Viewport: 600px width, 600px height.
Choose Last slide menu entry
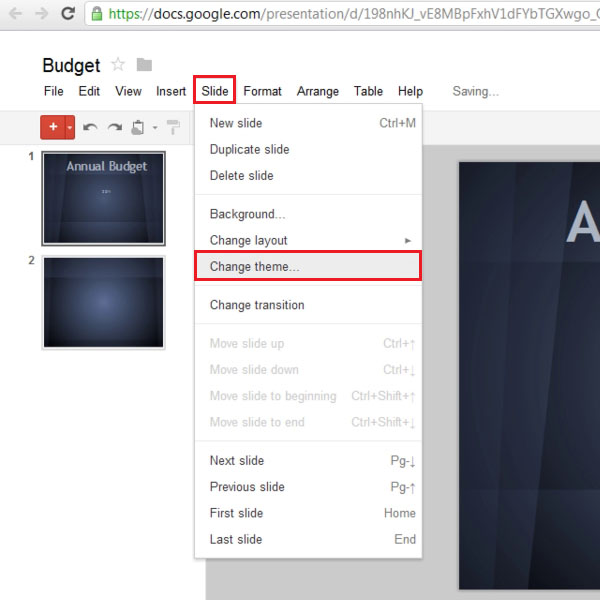pos(308,540)
